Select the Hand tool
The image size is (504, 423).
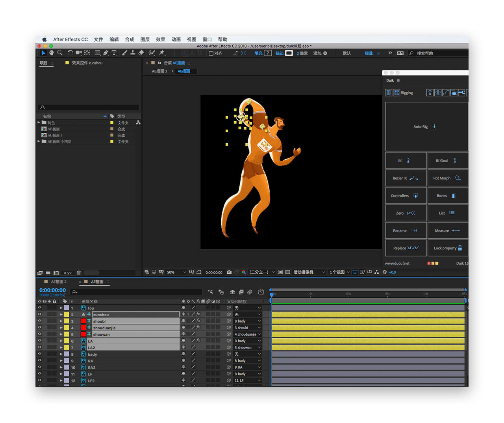coord(52,53)
